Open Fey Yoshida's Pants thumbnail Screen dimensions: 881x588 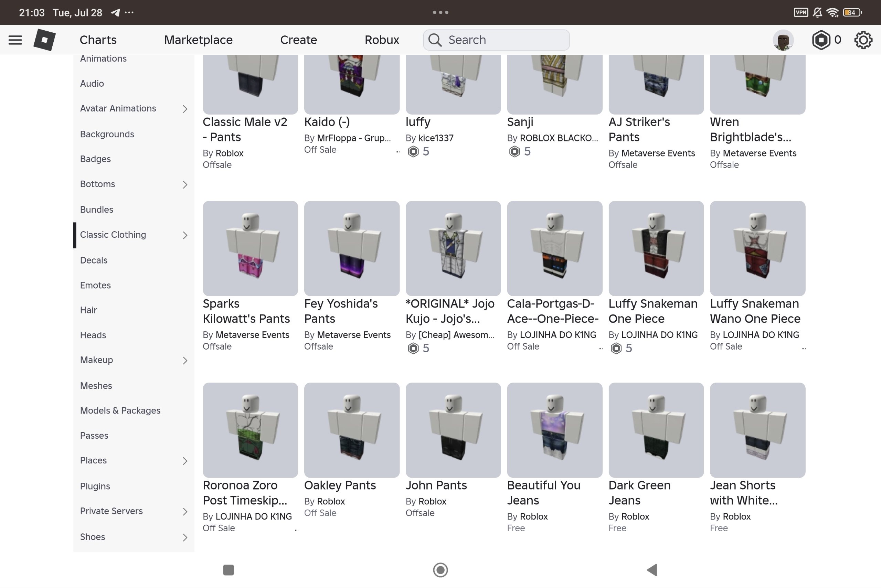coord(352,248)
